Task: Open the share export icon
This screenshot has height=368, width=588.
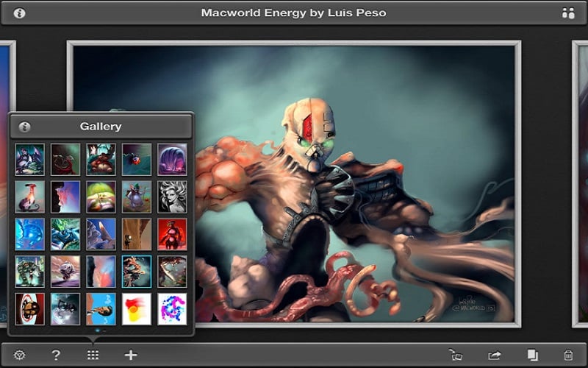Action: point(495,355)
